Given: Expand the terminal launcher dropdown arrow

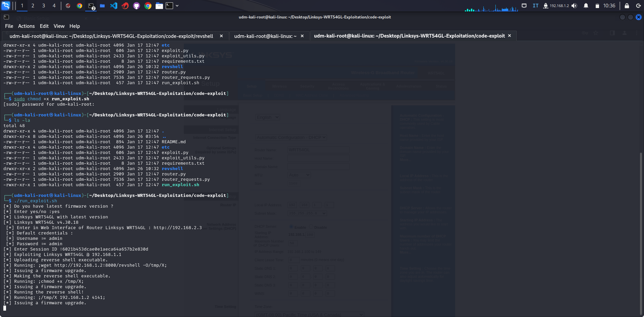Looking at the screenshot, I should (177, 6).
